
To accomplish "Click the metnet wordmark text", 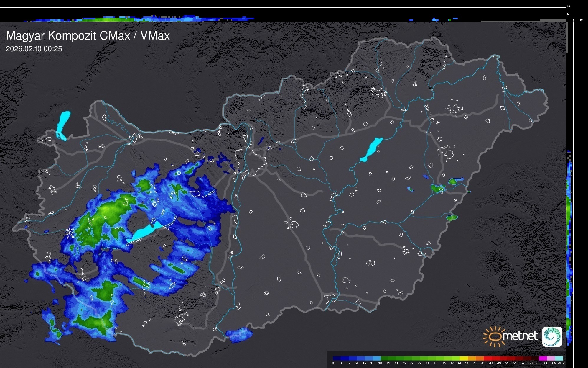I will [x=521, y=336].
